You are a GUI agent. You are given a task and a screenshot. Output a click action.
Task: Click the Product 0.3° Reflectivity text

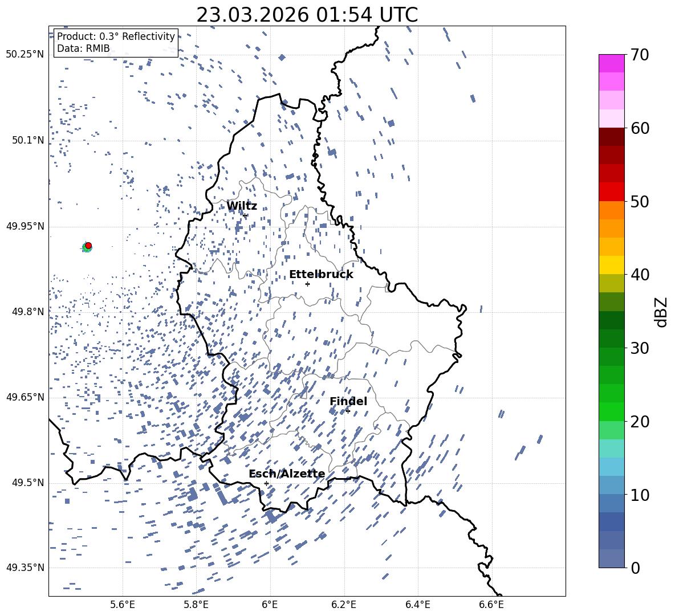[116, 36]
